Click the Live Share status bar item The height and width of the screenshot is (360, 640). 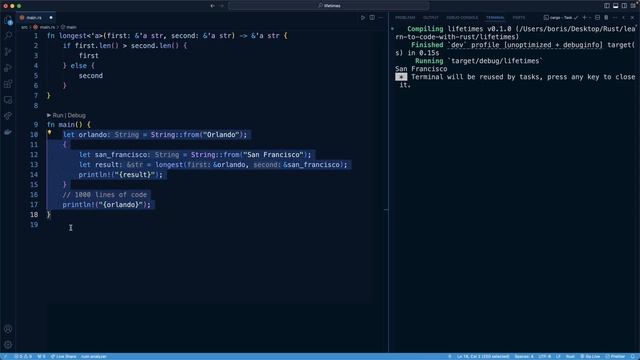coord(63,356)
